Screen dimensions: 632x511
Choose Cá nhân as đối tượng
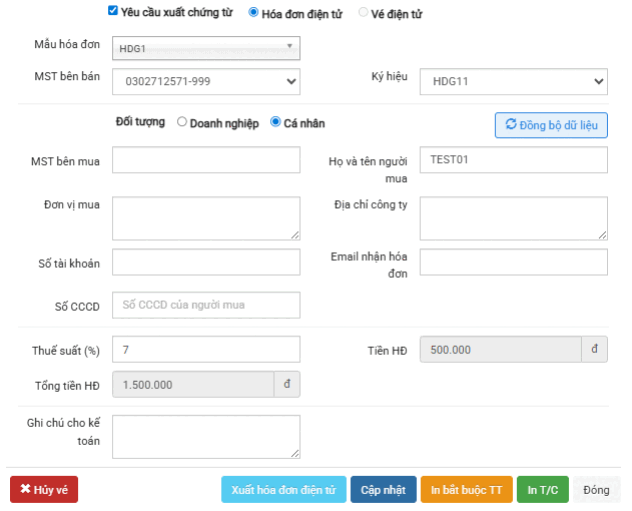tap(276, 123)
